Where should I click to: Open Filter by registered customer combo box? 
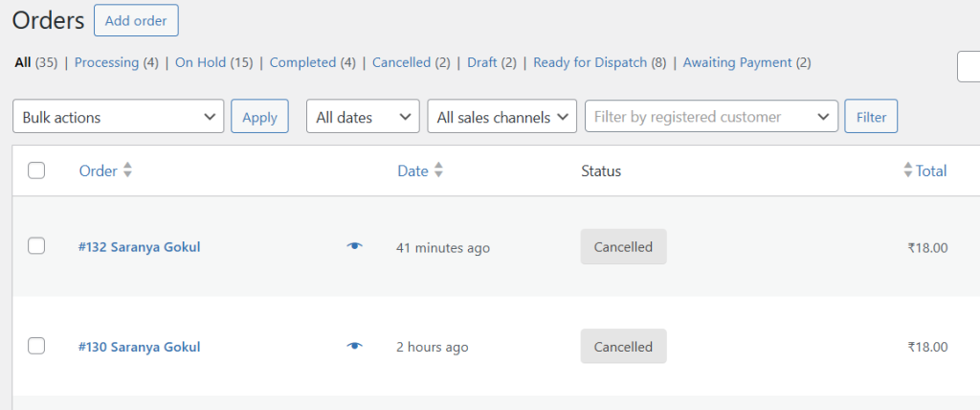point(711,117)
